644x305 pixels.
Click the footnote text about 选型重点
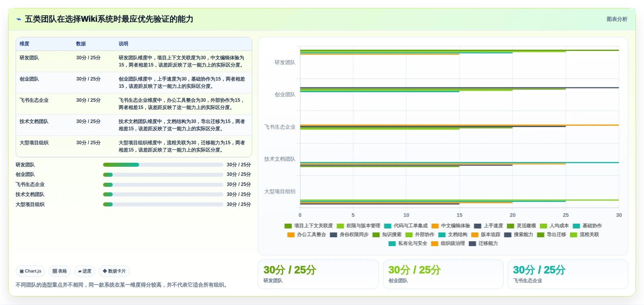click(x=122, y=285)
